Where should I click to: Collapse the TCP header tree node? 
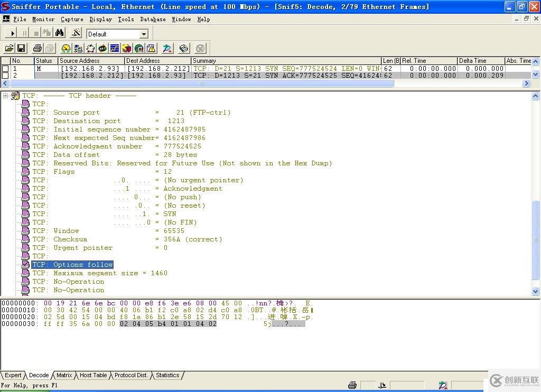point(5,96)
